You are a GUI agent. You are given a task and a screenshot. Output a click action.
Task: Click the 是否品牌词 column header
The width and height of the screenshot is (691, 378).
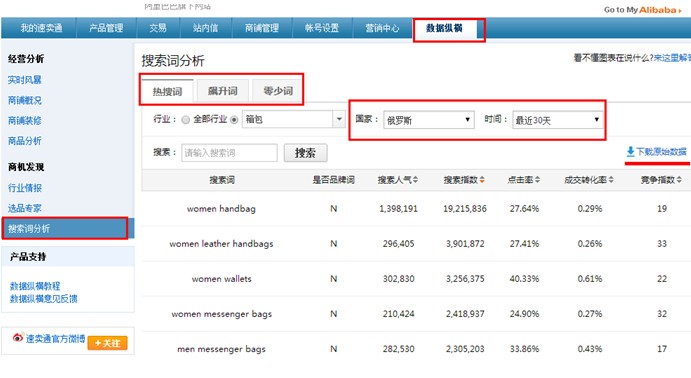pyautogui.click(x=334, y=180)
